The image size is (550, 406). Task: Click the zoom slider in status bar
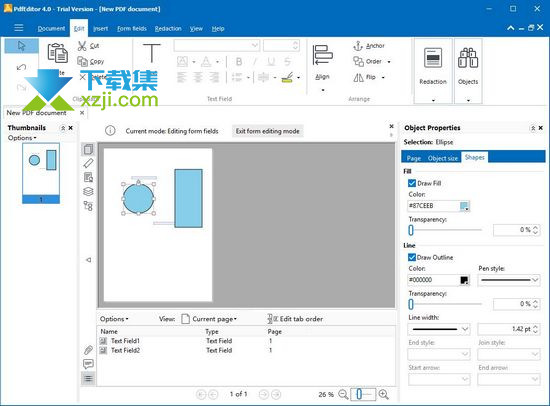[x=363, y=394]
